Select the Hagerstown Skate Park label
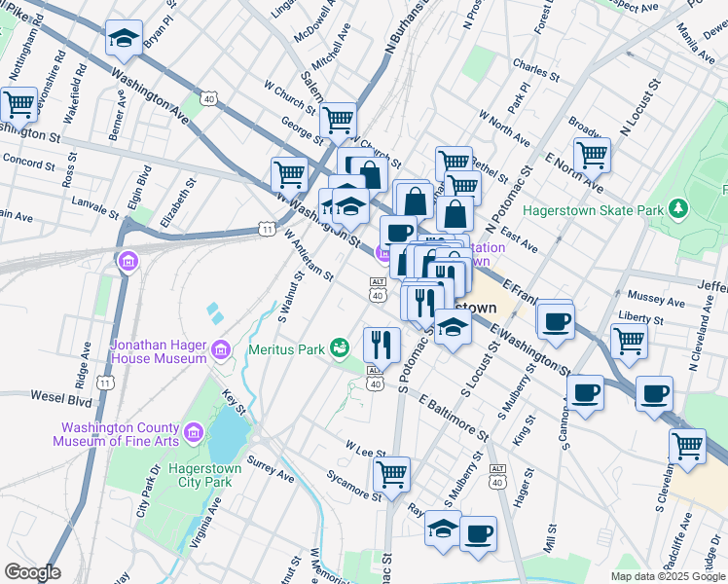The height and width of the screenshot is (584, 728). pyautogui.click(x=594, y=210)
